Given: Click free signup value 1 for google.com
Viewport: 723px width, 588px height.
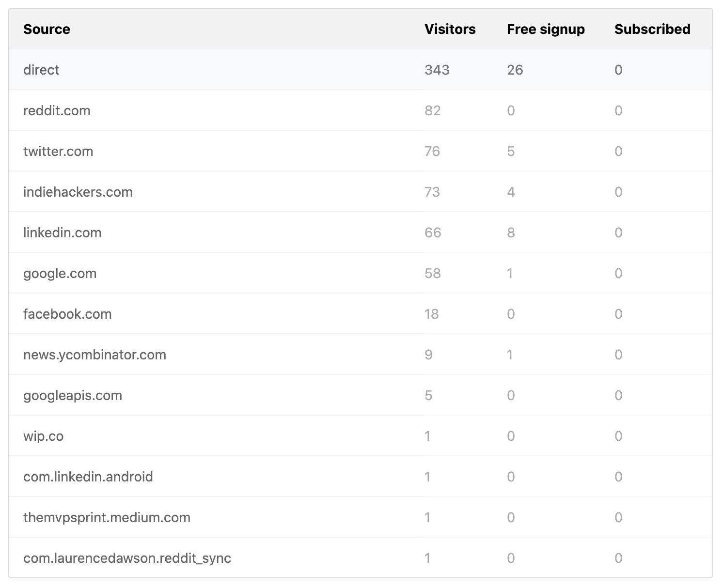Looking at the screenshot, I should tap(510, 273).
